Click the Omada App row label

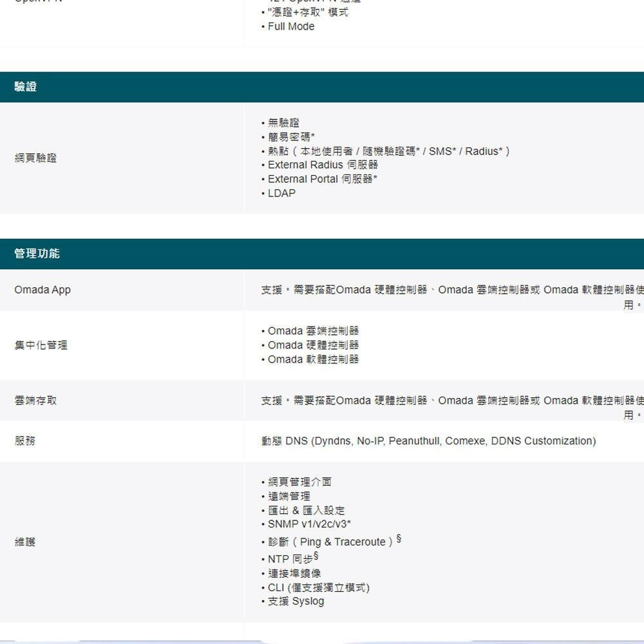[43, 290]
